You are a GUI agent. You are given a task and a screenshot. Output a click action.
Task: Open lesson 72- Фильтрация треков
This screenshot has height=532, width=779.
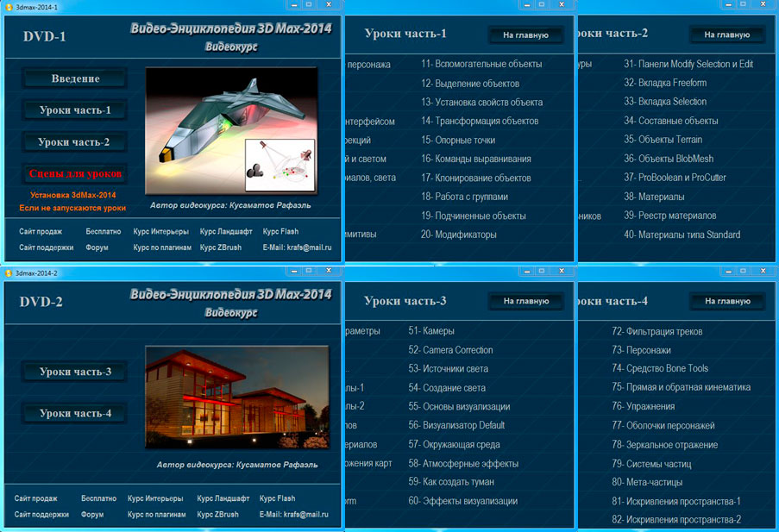tap(657, 331)
